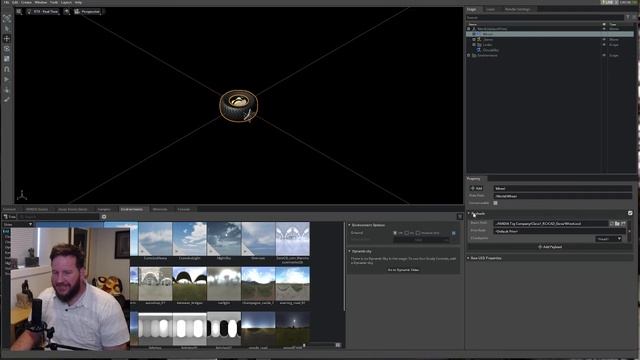Pick the ground color swatch
This screenshot has height=360, width=640.
[x=454, y=233]
